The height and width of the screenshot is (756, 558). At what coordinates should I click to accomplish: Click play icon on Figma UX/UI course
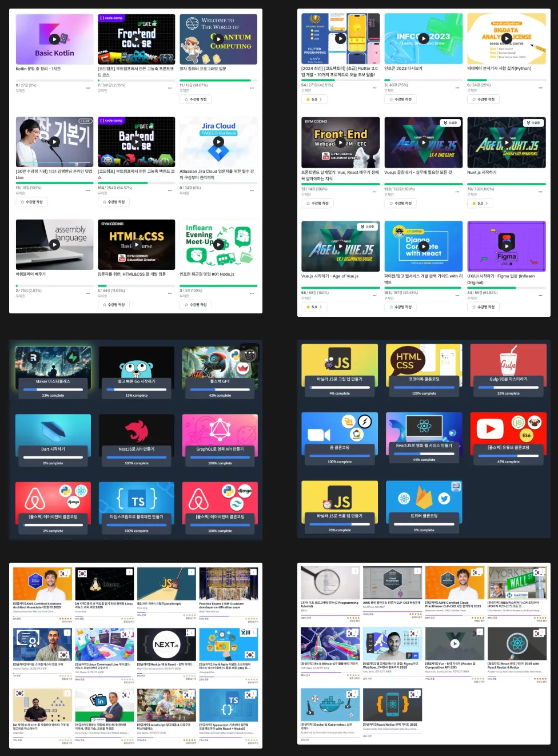(507, 246)
